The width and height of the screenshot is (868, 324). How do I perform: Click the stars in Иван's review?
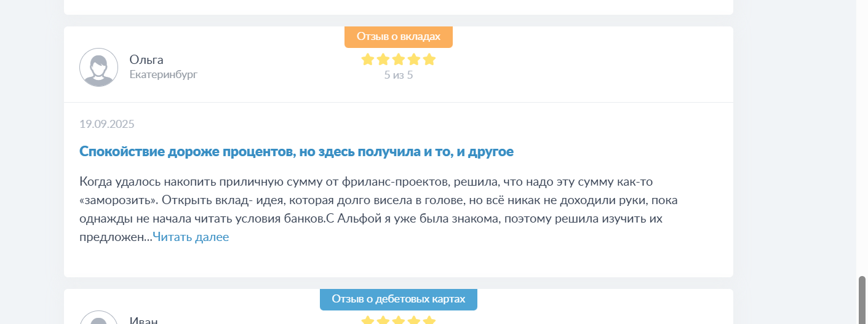(399, 320)
